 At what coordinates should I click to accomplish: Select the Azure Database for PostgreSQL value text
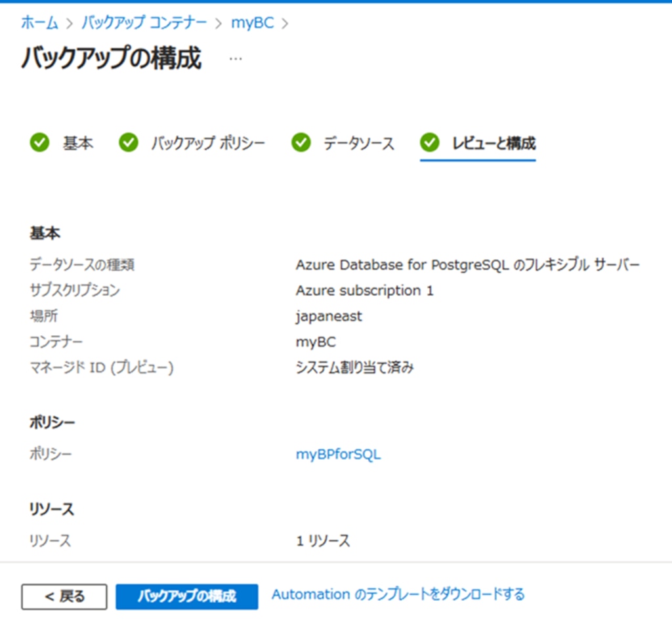pos(467,265)
